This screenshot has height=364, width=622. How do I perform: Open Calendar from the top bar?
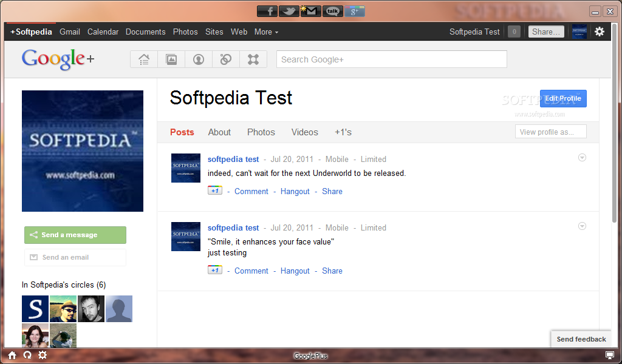pyautogui.click(x=103, y=32)
